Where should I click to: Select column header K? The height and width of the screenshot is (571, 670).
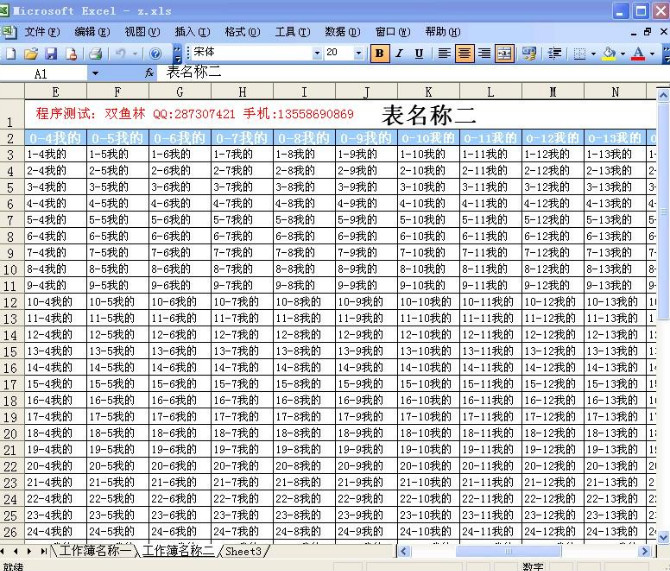point(428,92)
